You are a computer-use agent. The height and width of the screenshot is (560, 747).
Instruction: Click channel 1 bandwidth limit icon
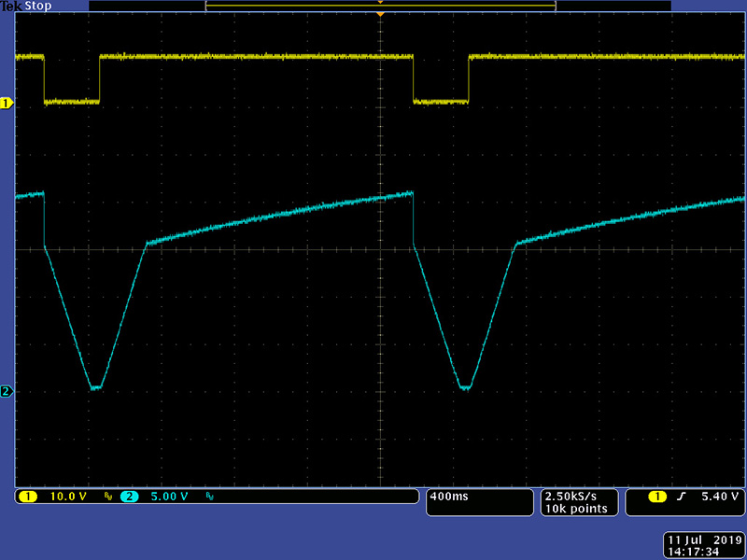pos(108,497)
